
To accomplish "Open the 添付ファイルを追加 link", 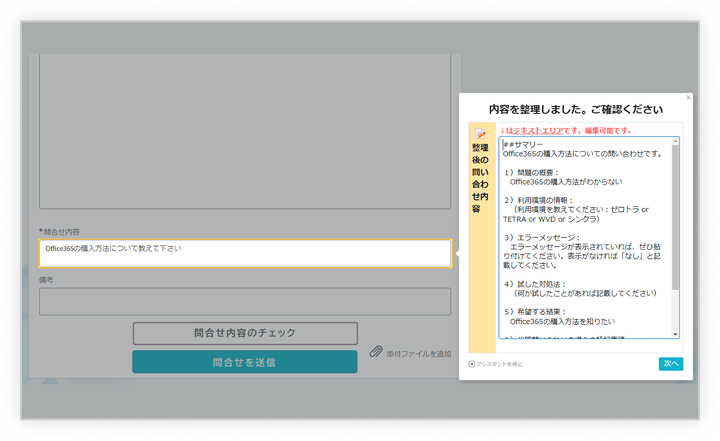I will pyautogui.click(x=418, y=354).
